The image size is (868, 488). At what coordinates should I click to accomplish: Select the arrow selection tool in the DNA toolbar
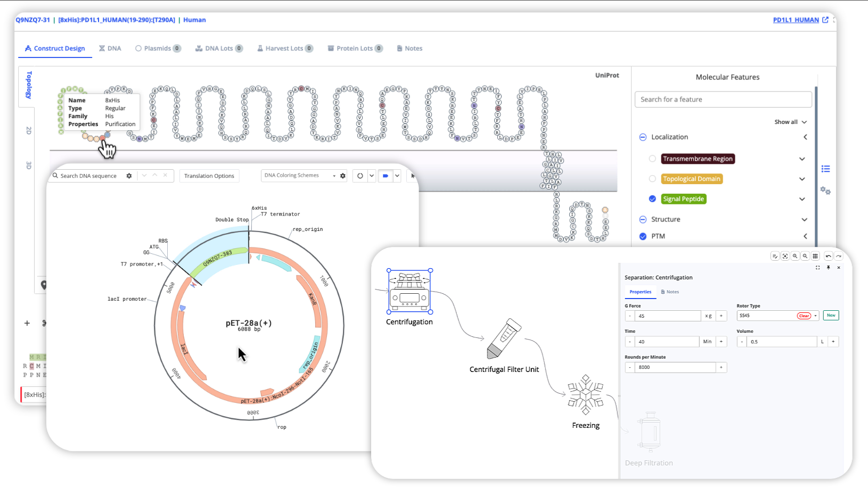(413, 176)
